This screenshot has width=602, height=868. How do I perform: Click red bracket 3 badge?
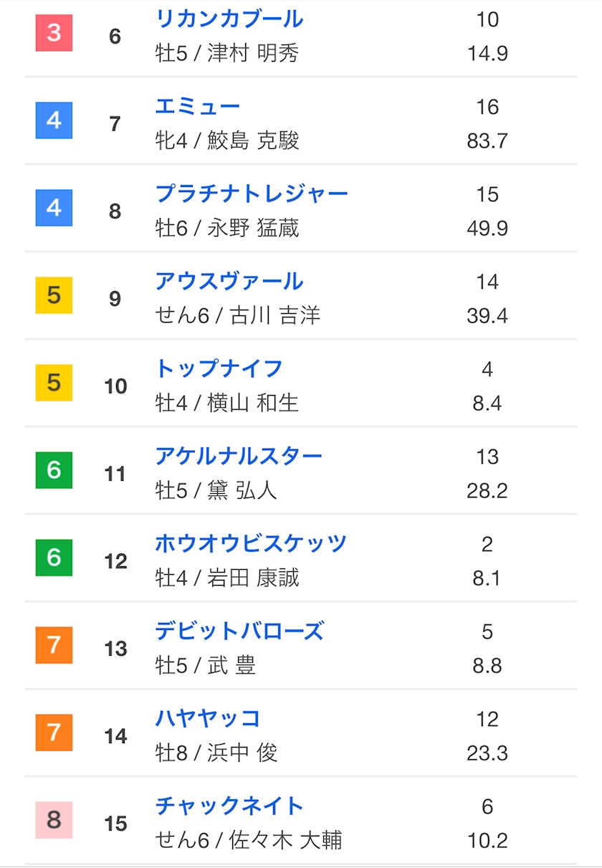click(54, 33)
